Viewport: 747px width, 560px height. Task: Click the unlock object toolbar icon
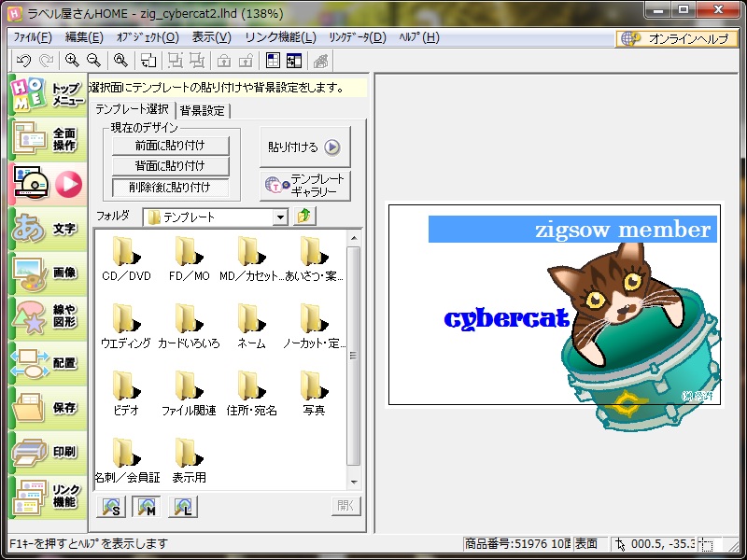pyautogui.click(x=246, y=61)
